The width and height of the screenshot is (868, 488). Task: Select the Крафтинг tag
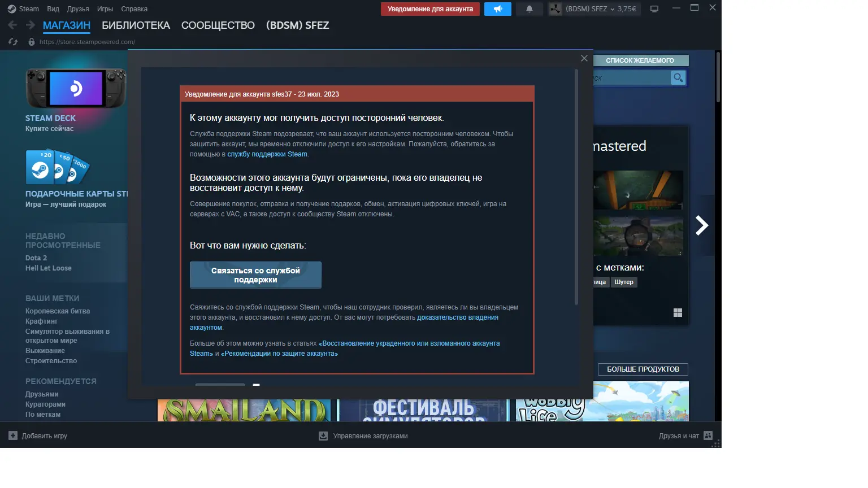click(42, 321)
